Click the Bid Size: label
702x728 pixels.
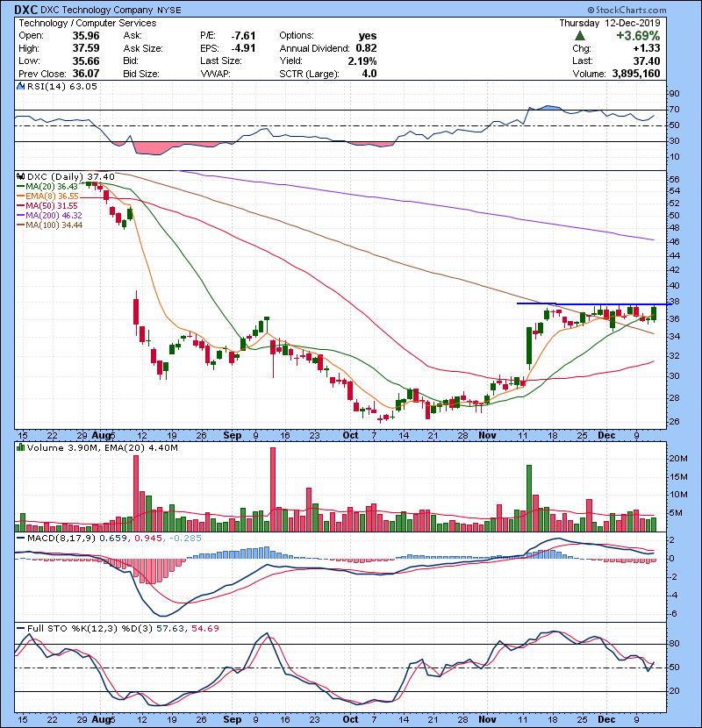pos(141,74)
